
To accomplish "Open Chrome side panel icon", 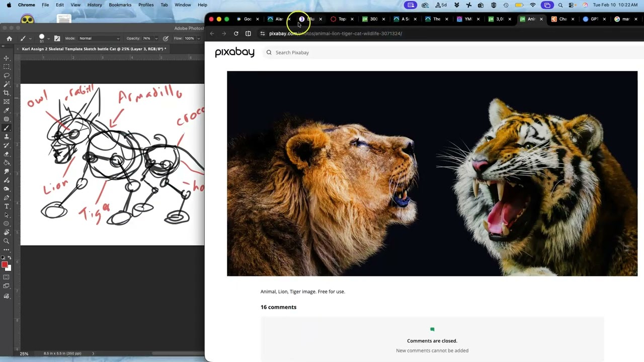I will [x=248, y=33].
